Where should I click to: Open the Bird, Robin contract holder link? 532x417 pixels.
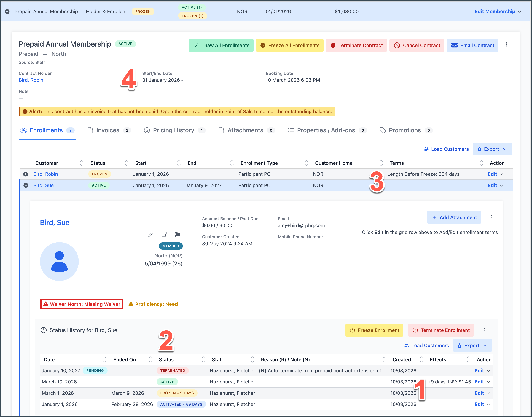pos(31,80)
